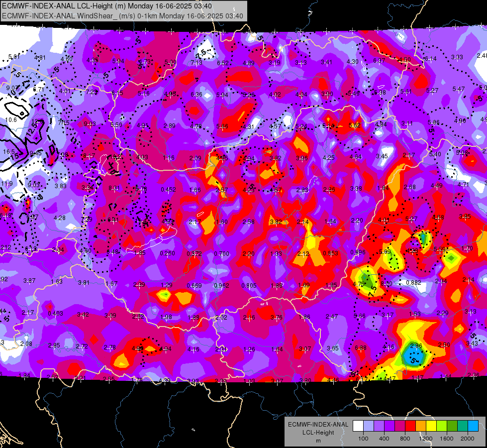Click the wind shear value 0.452
This screenshot has height=448, width=487.
click(x=168, y=190)
